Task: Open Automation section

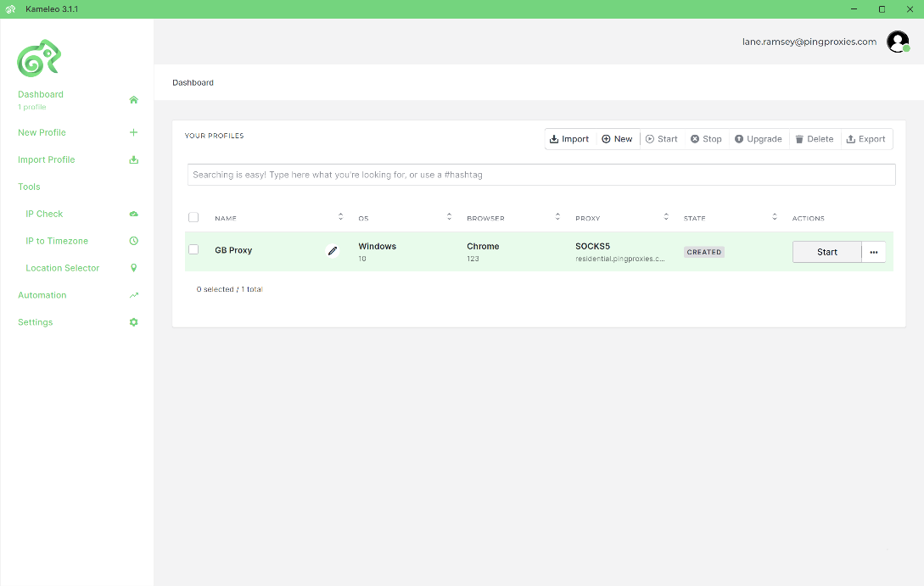Action: [x=42, y=295]
